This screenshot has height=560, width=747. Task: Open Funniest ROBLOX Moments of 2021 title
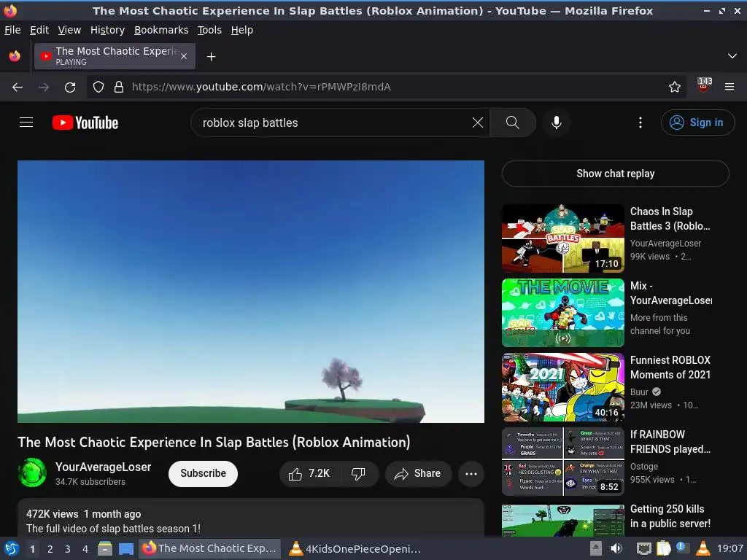coord(670,367)
